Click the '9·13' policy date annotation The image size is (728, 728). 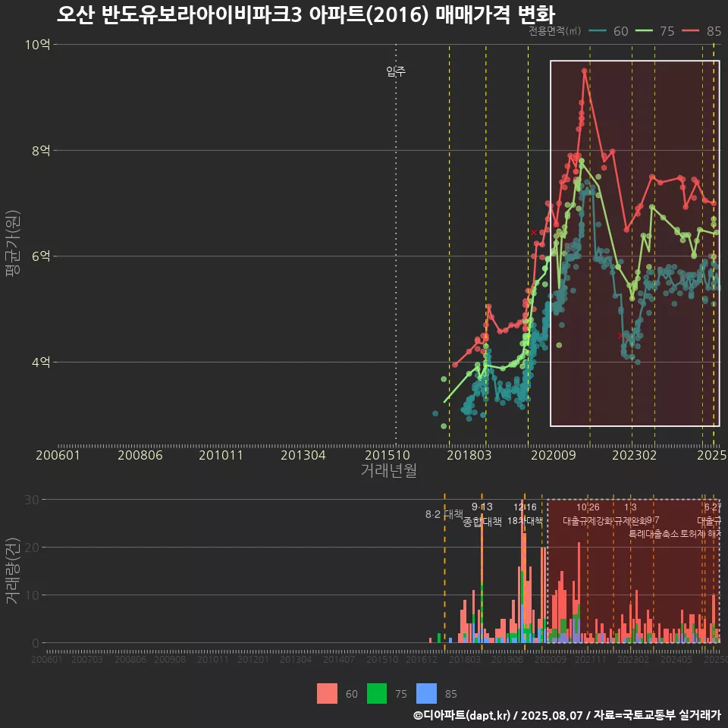point(482,507)
